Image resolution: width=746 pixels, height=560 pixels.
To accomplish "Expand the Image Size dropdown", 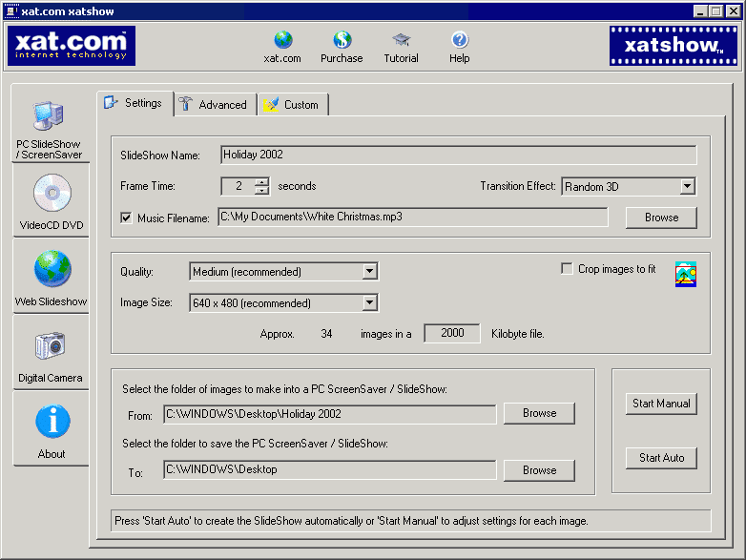I will [369, 303].
